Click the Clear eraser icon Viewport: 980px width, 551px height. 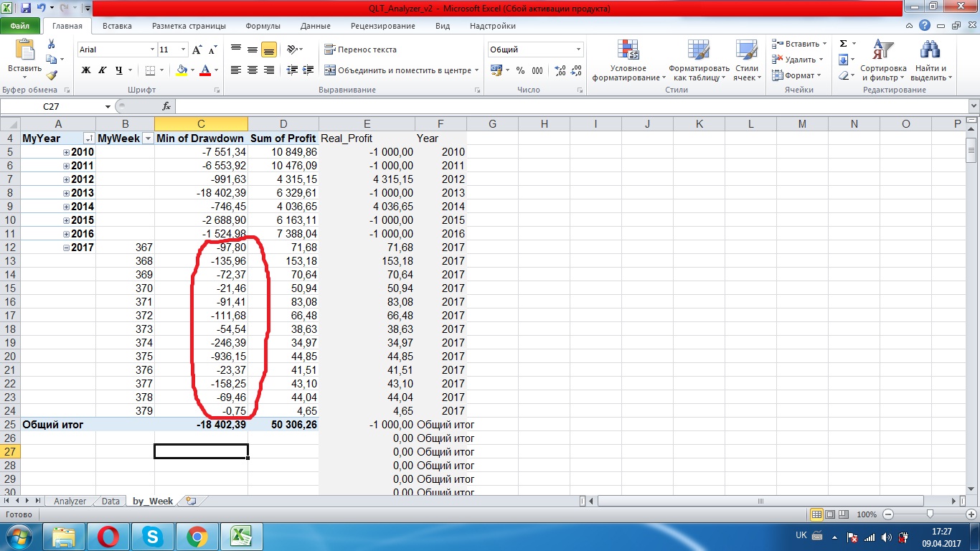click(x=844, y=75)
